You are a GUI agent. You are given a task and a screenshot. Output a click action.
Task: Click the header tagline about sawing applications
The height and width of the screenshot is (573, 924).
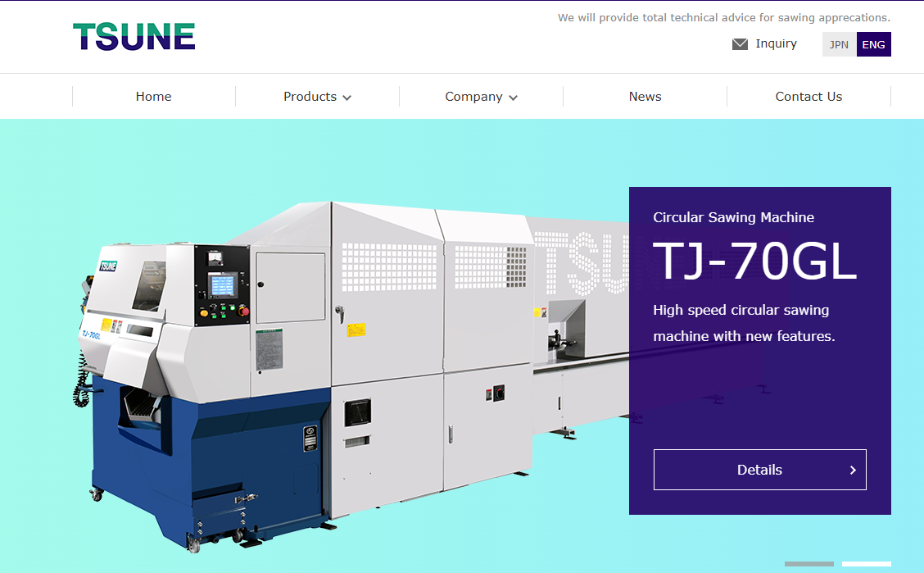[723, 18]
